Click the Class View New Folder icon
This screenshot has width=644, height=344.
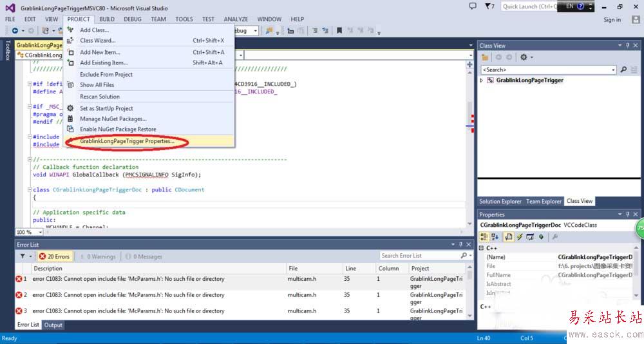[x=485, y=57]
